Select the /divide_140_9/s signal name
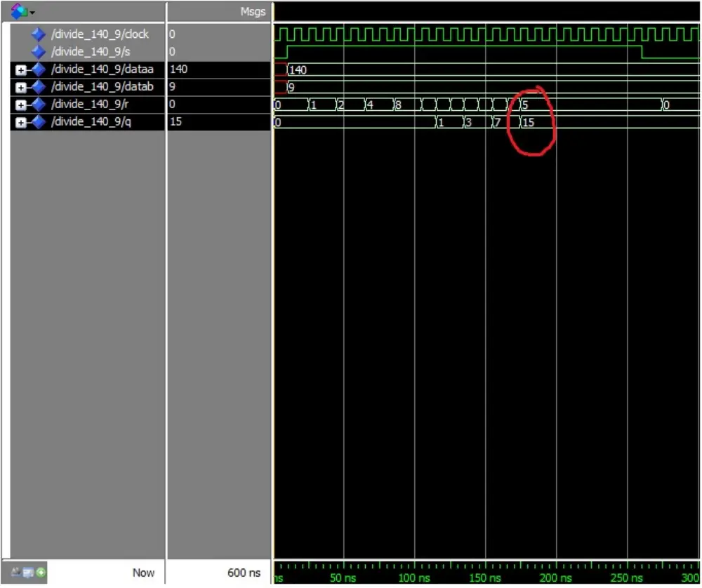This screenshot has width=702, height=588. tap(91, 52)
